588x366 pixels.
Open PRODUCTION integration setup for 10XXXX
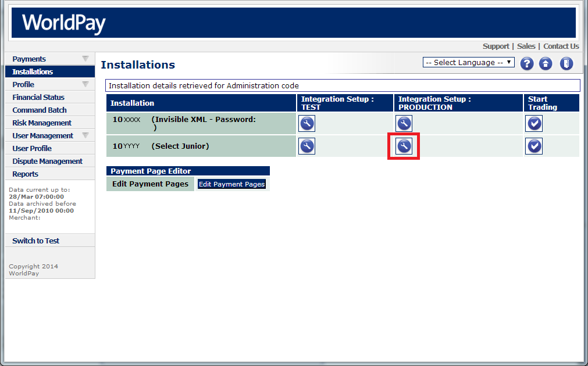coord(404,123)
